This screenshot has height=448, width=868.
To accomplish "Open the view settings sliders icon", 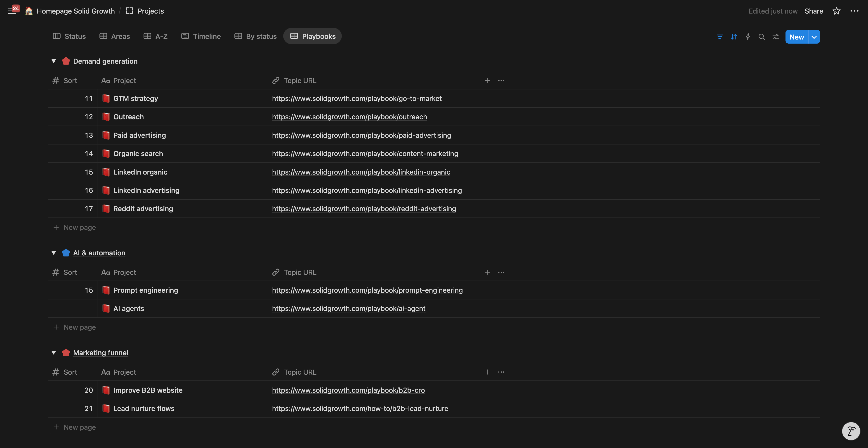I will click(x=776, y=37).
